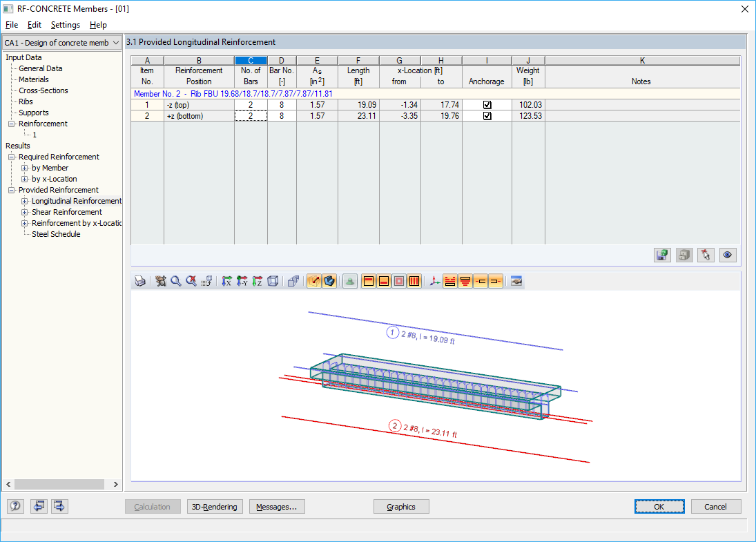Image resolution: width=756 pixels, height=542 pixels.
Task: Expand the 'by x-Location' tree node
Action: pos(24,179)
